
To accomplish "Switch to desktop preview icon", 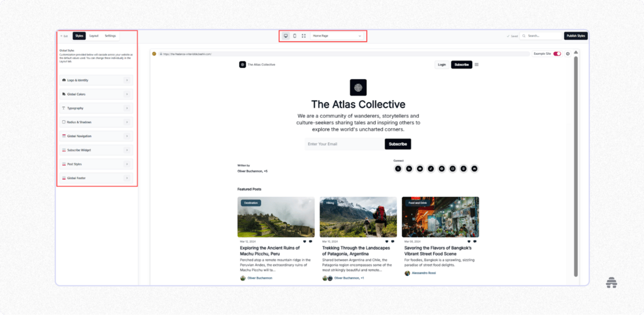I will coord(286,36).
